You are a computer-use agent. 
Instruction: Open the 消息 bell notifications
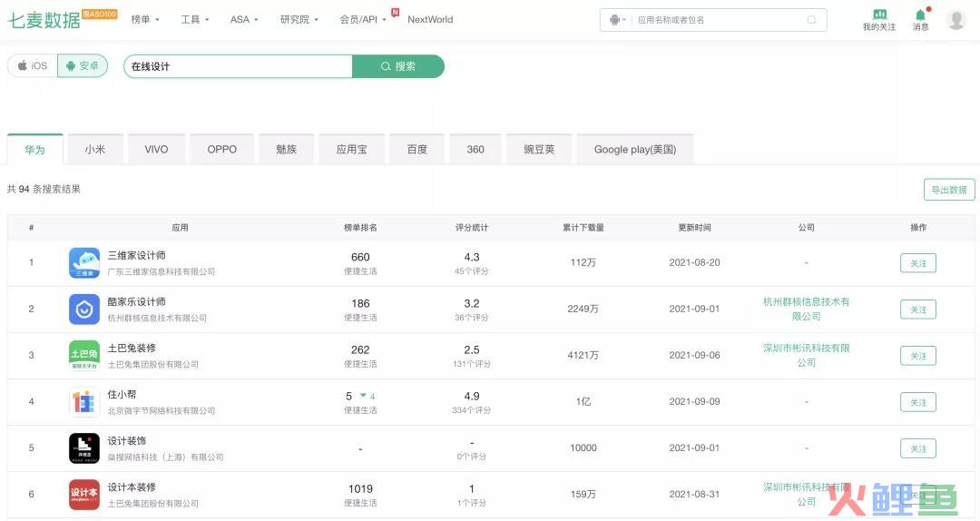921,15
